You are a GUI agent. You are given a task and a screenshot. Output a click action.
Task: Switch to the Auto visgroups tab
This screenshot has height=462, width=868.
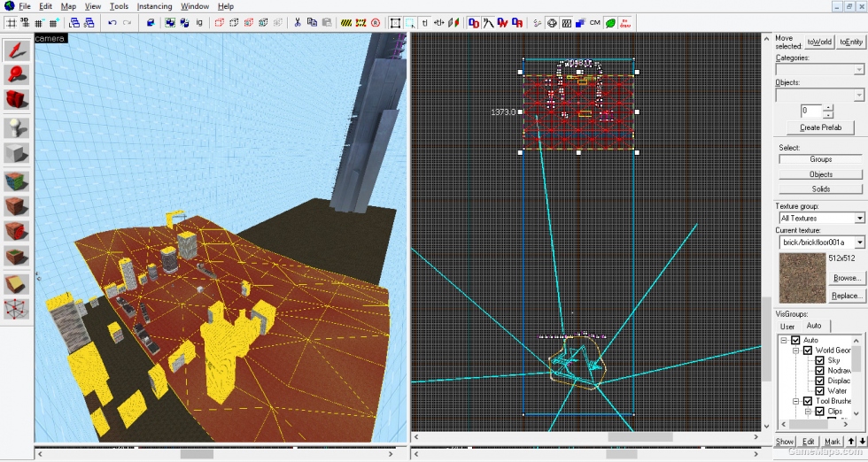coord(814,326)
